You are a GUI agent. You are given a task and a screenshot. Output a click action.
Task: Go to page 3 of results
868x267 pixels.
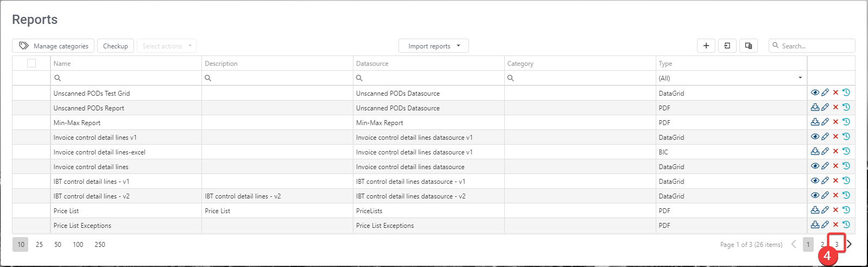pos(837,245)
